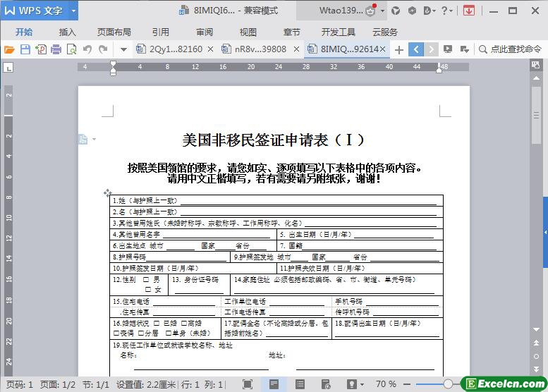Screen dimensions: 548x392
Task: Click the vertical scrollbar thumb
Action: pos(536,115)
